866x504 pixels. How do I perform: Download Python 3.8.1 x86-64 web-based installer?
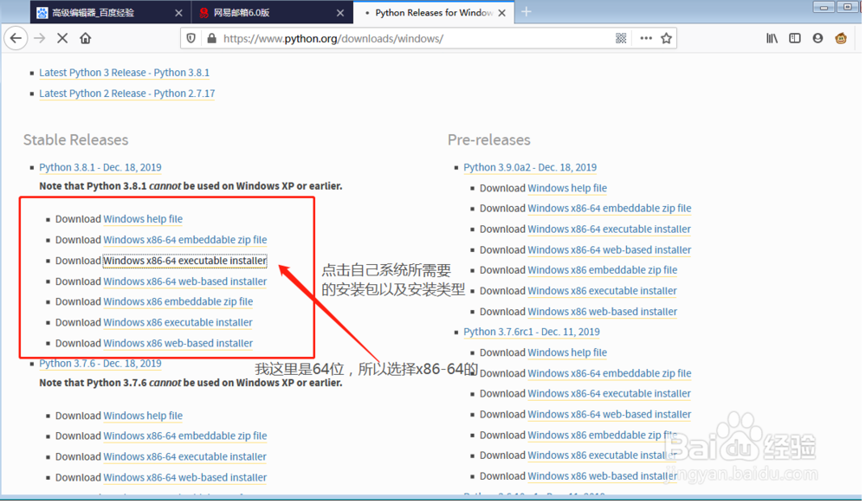(x=185, y=281)
